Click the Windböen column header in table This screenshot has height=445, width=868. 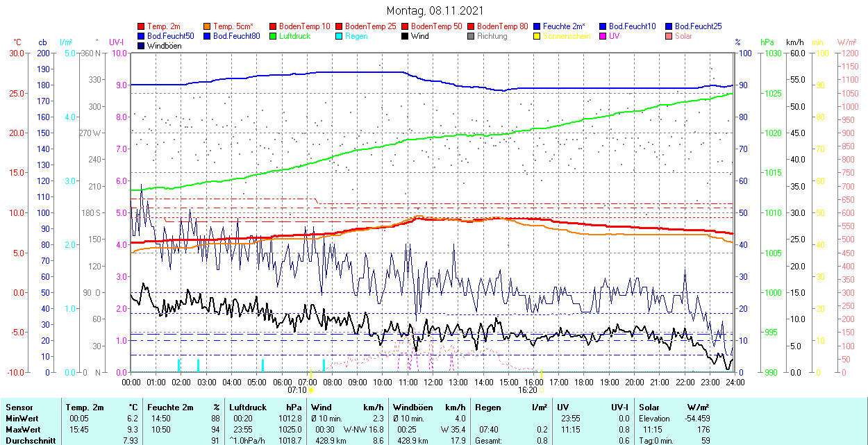pos(412,408)
